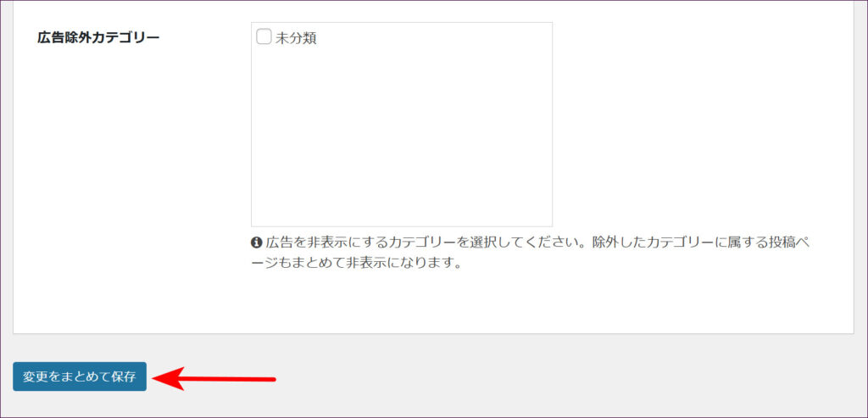This screenshot has height=418, width=868.
Task: Click blank white area right of category list
Action: point(695,127)
